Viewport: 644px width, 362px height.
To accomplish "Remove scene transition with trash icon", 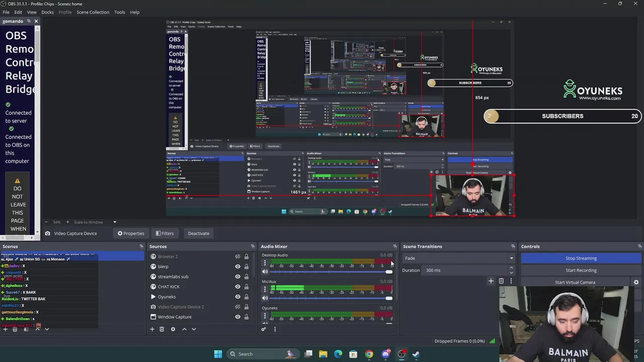I will (501, 281).
